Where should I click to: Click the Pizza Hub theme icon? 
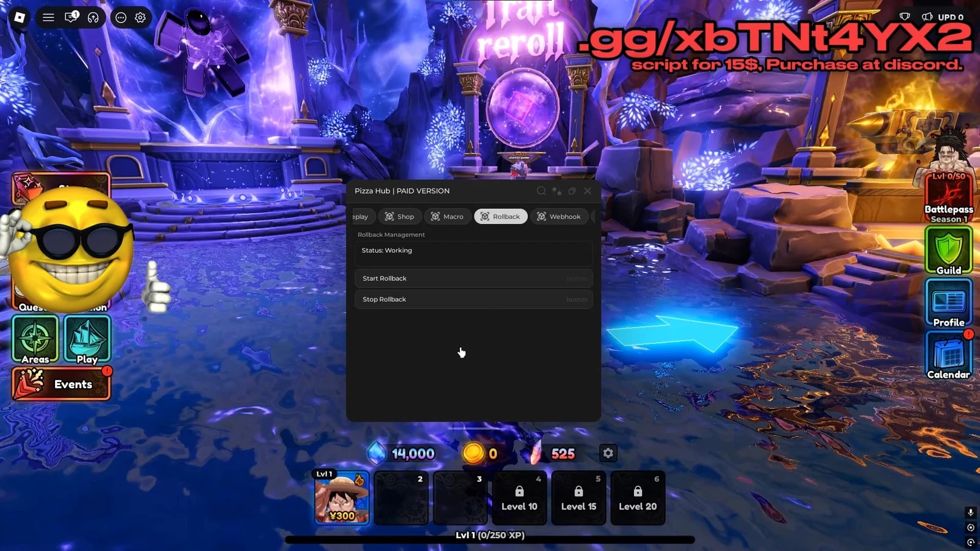tap(557, 191)
